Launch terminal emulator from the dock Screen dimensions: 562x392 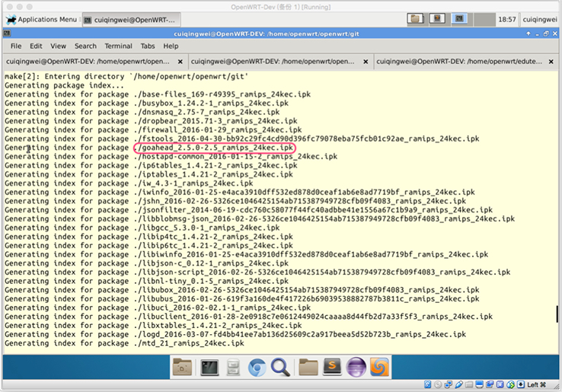209,368
